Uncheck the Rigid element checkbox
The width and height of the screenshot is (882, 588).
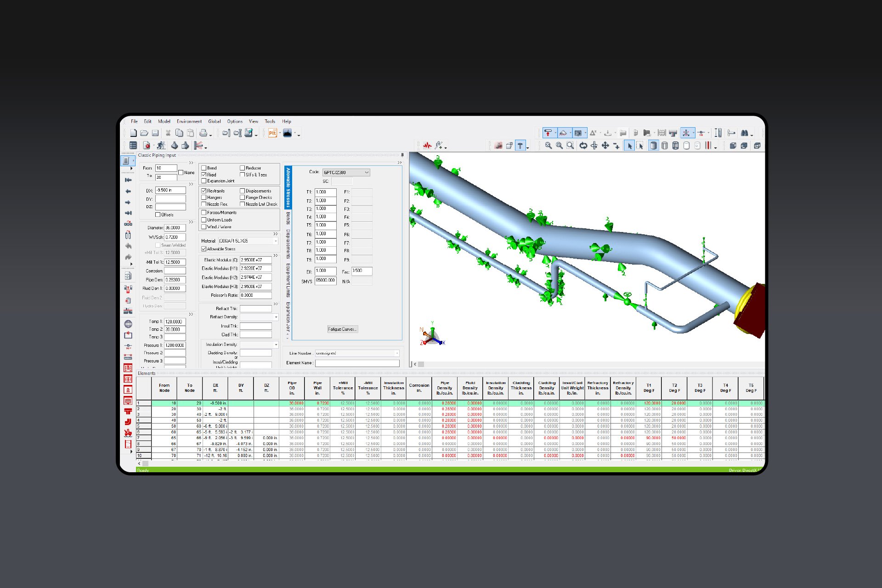204,175
